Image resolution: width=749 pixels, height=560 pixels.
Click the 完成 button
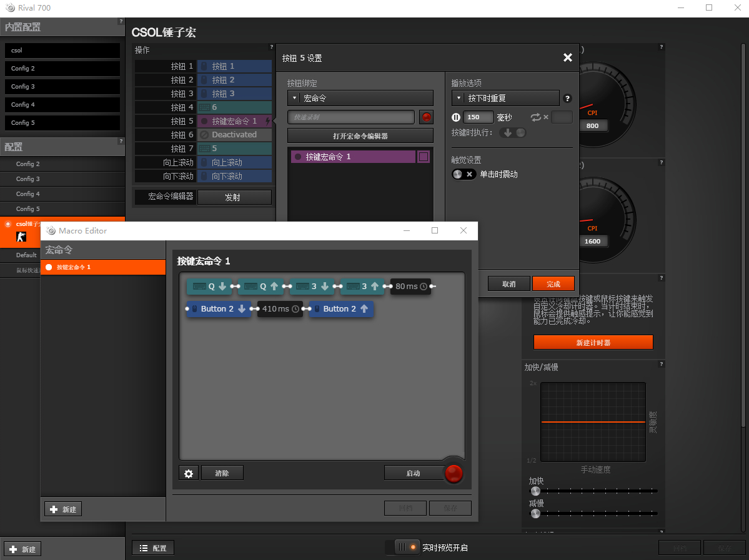[553, 284]
